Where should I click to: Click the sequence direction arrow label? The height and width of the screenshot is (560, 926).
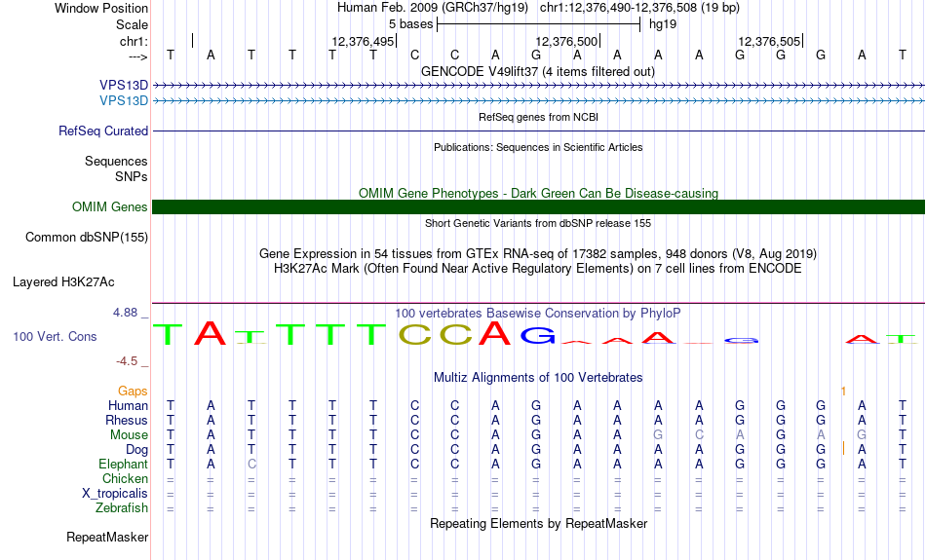[x=137, y=56]
